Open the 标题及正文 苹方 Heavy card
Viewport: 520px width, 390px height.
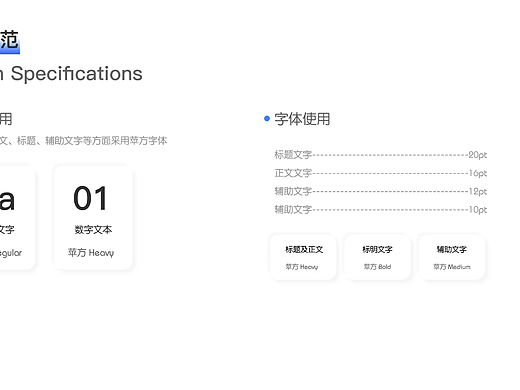[303, 257]
